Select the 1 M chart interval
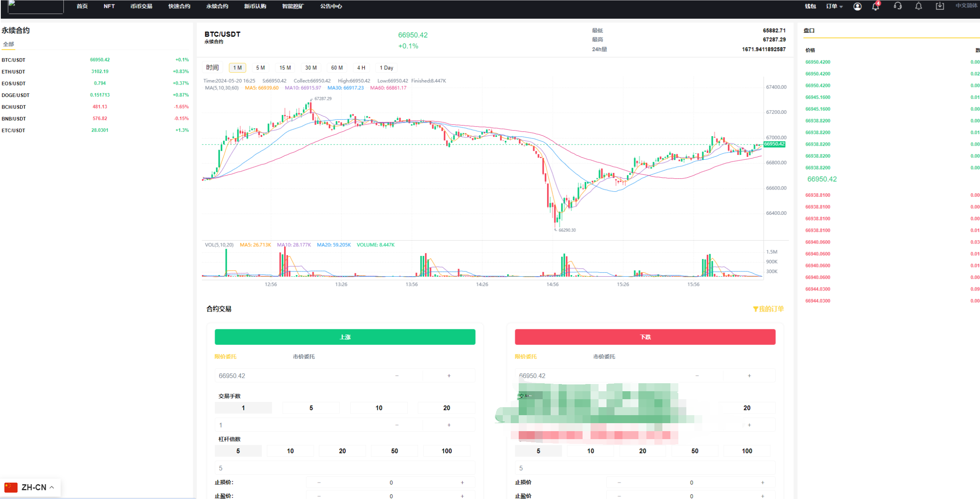 [x=237, y=68]
